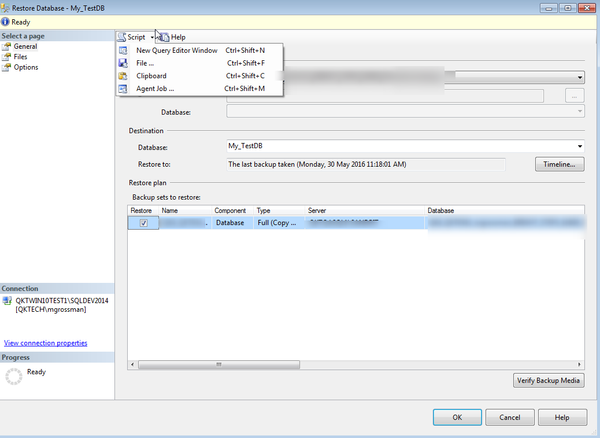Click the Clipboard menu icon
The width and height of the screenshot is (600, 438).
123,76
